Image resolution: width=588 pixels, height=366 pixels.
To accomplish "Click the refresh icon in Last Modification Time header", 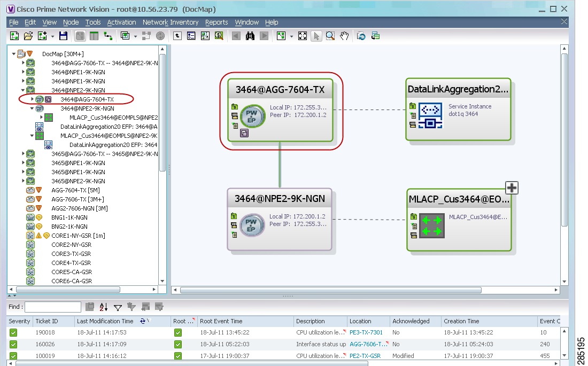I will pyautogui.click(x=143, y=321).
